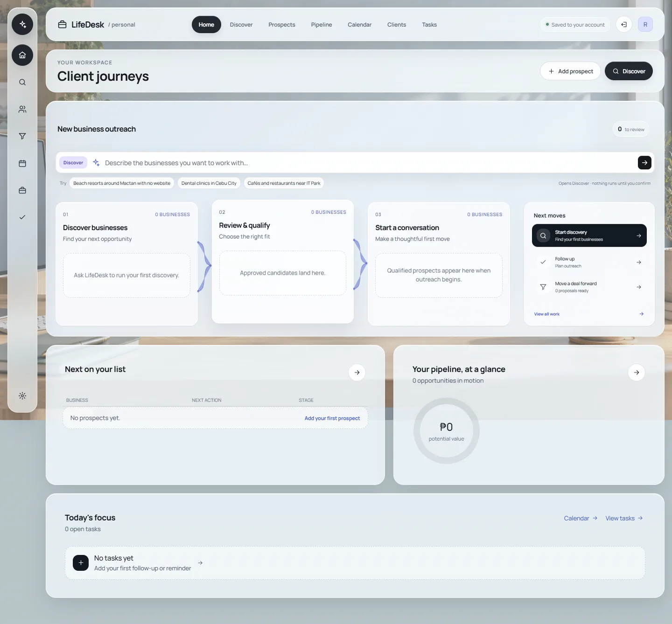Click the sign-out icon in the top bar
Image resolution: width=672 pixels, height=624 pixels.
624,25
